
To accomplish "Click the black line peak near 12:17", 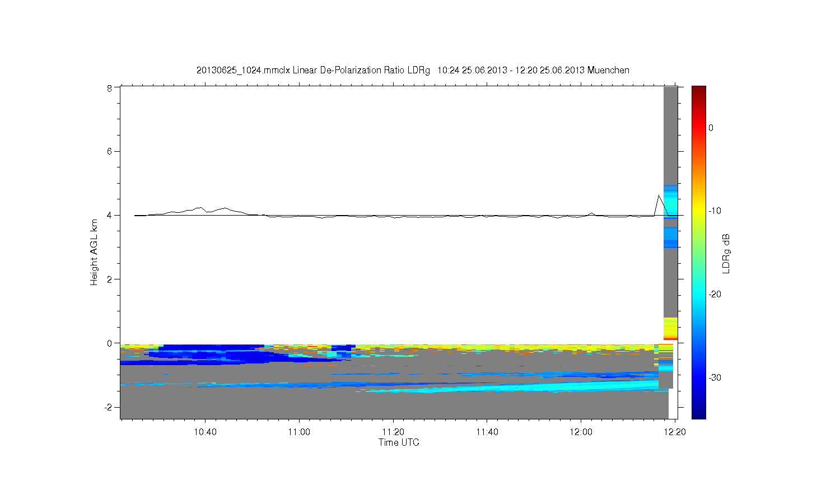I will [x=659, y=195].
